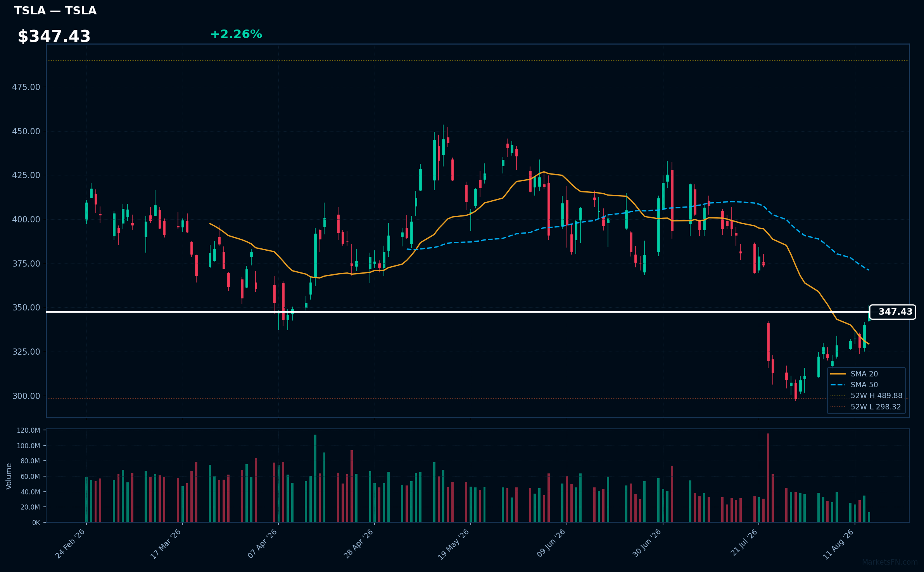Viewport: 924px width, 572px height.
Task: Click the 120.0M volume axis label
Action: click(28, 430)
